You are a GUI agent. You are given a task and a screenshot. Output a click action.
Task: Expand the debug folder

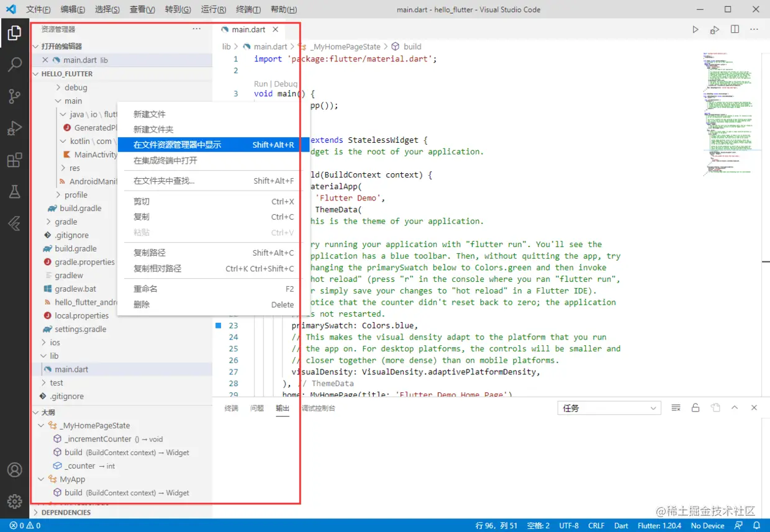click(58, 88)
